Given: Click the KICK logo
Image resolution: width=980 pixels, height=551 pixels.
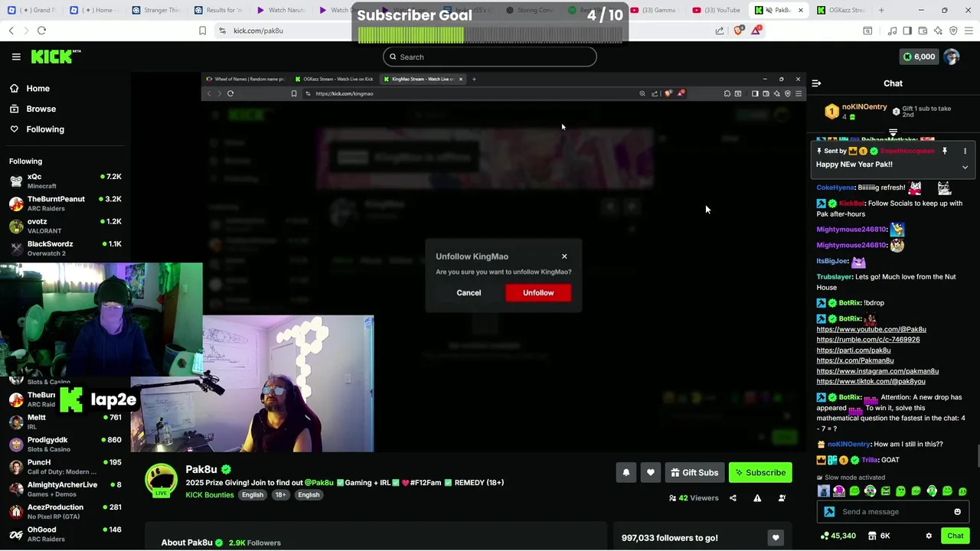Looking at the screenshot, I should (x=55, y=57).
